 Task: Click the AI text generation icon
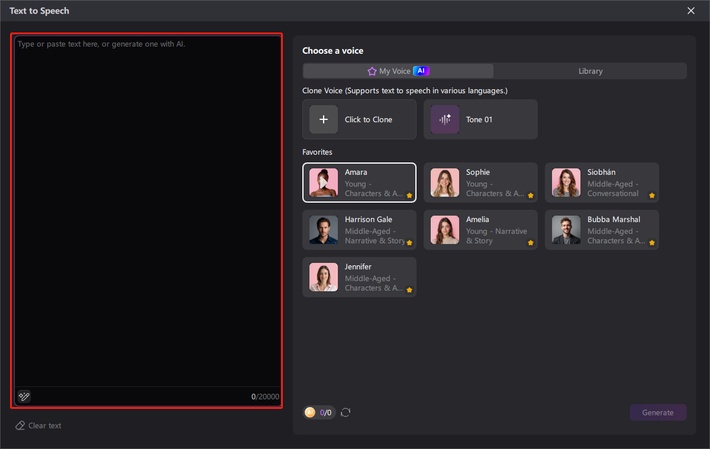point(24,396)
